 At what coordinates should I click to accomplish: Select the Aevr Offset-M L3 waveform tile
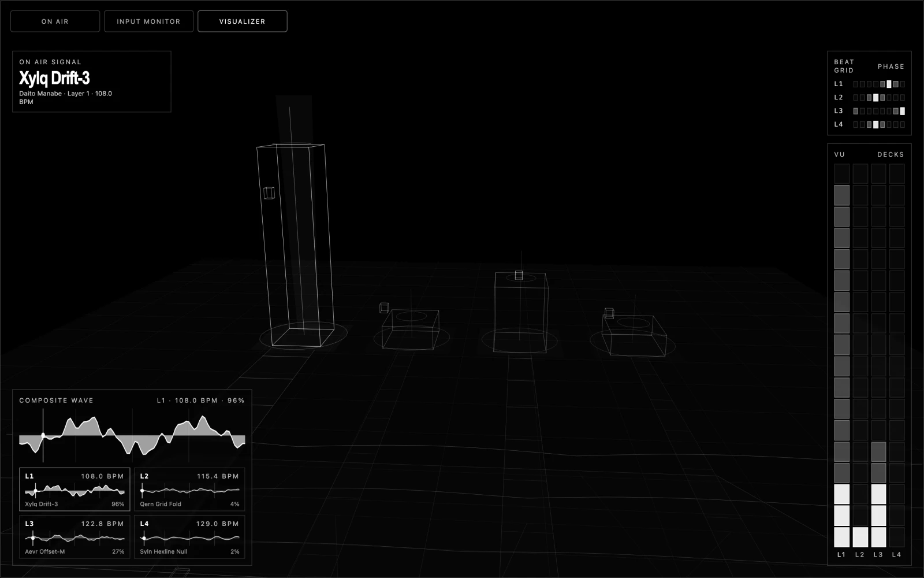coord(74,537)
